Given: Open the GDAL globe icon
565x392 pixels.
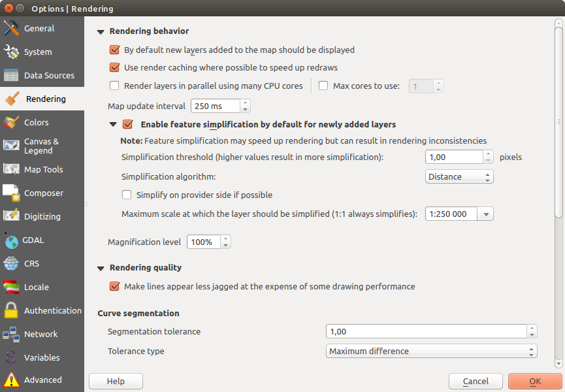Looking at the screenshot, I should click(12, 240).
